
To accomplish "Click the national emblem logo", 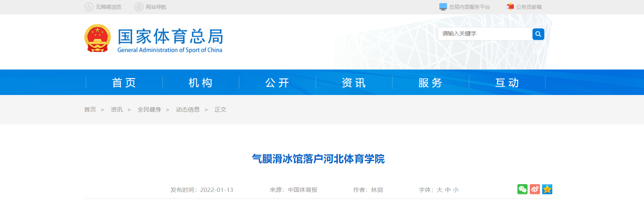I will click(98, 38).
